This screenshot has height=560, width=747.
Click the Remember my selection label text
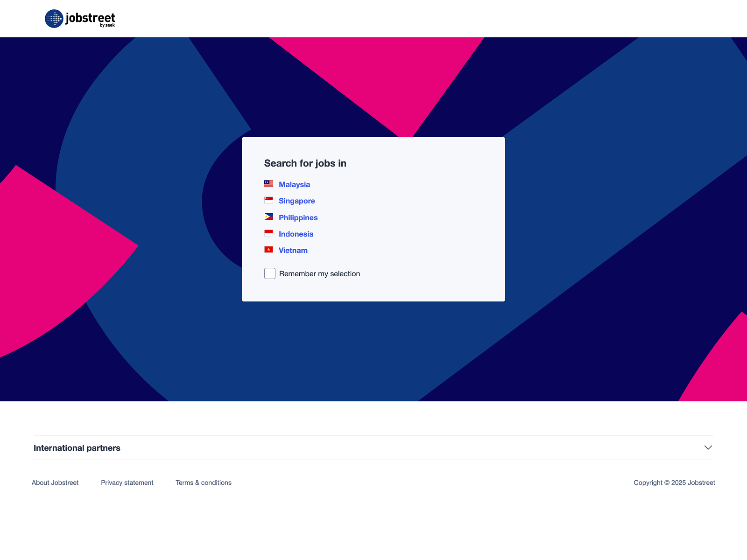[319, 274]
